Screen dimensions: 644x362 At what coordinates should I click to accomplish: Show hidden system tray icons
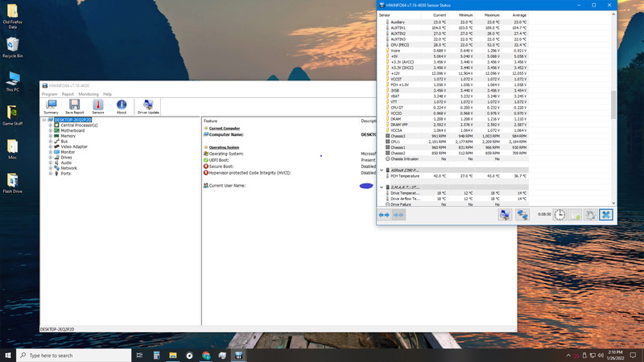568,356
